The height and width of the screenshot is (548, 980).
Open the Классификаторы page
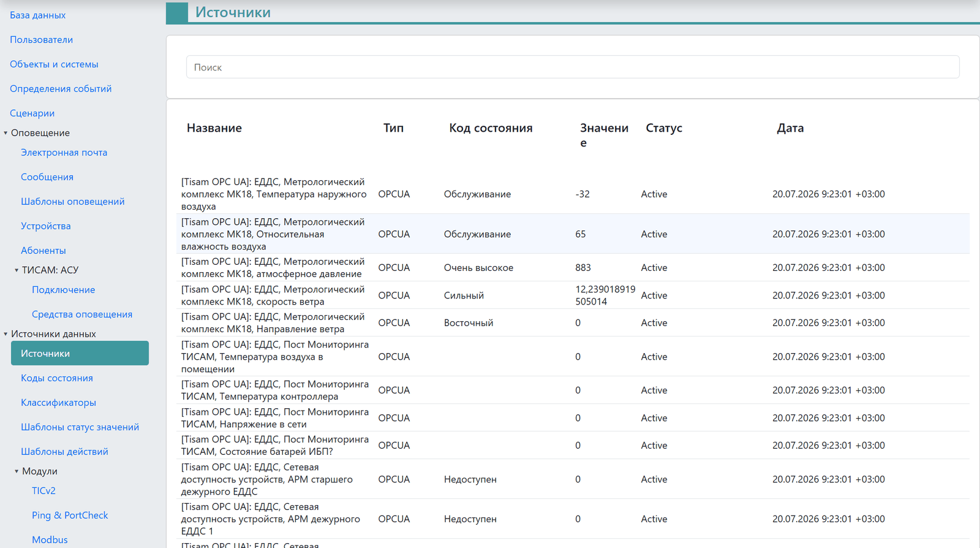coord(58,402)
